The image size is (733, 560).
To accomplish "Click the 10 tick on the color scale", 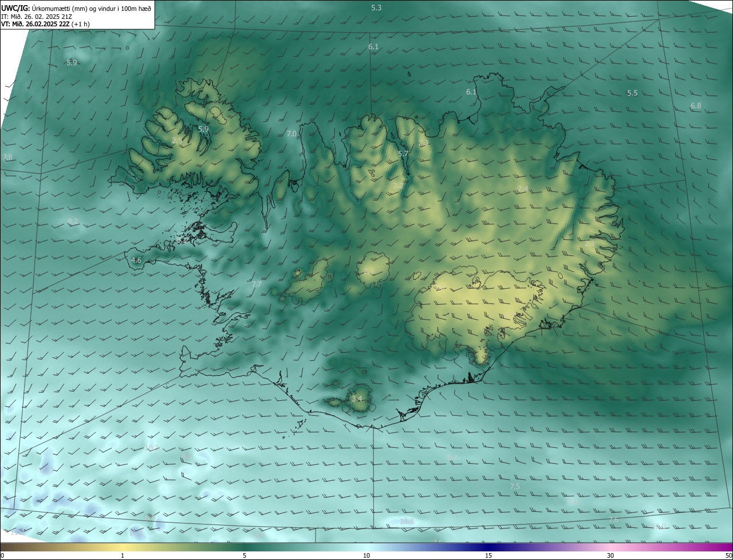I will point(366,556).
